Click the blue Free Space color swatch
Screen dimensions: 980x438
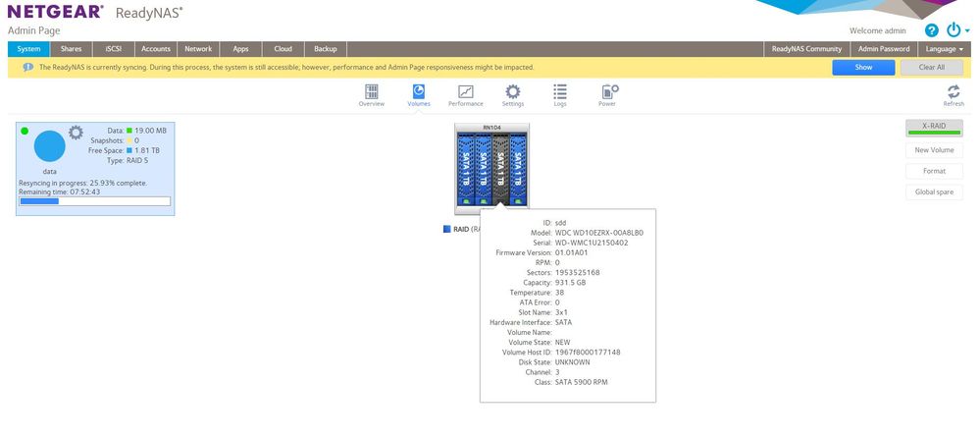click(x=129, y=151)
